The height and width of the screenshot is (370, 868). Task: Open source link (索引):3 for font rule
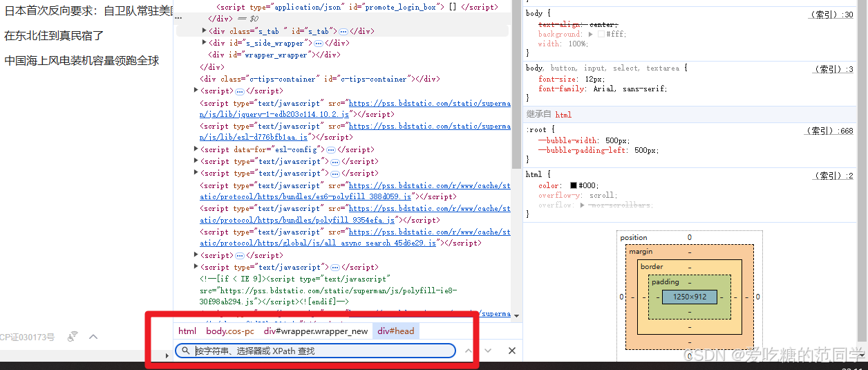834,69
